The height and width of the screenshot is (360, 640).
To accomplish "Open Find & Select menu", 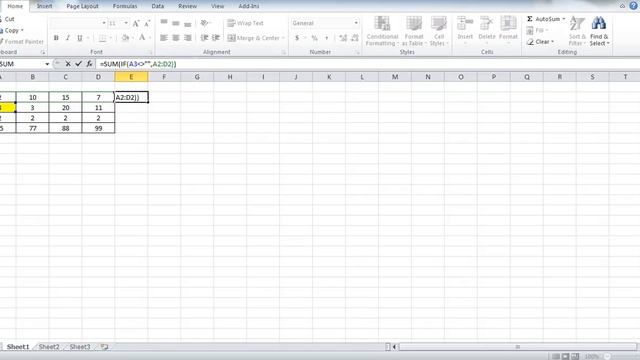I will tap(599, 31).
